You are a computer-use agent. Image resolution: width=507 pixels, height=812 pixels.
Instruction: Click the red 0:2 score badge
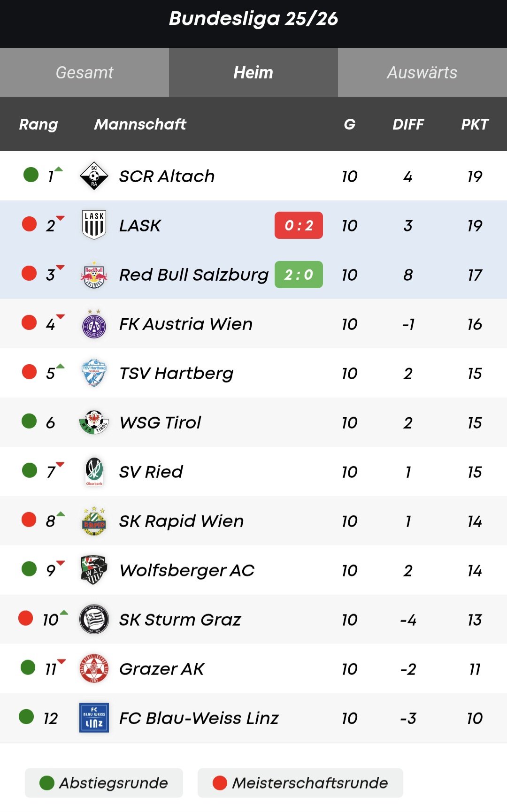click(299, 225)
